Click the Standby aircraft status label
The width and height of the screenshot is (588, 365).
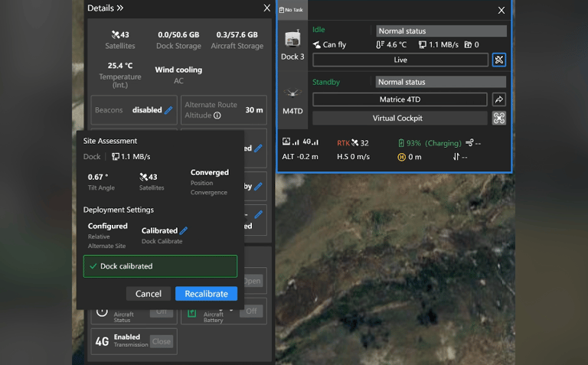pos(326,82)
